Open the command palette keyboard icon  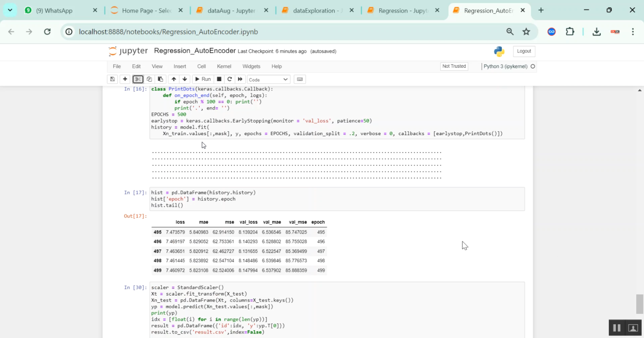click(x=300, y=79)
